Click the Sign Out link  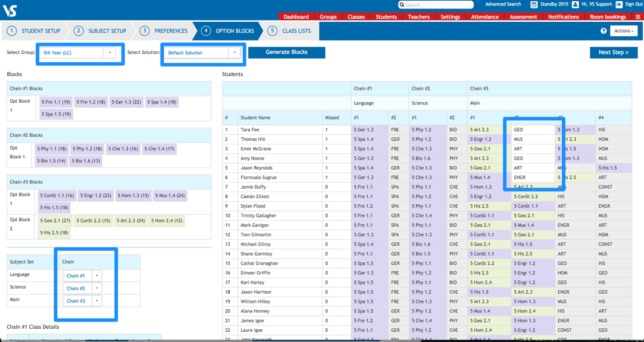click(633, 4)
